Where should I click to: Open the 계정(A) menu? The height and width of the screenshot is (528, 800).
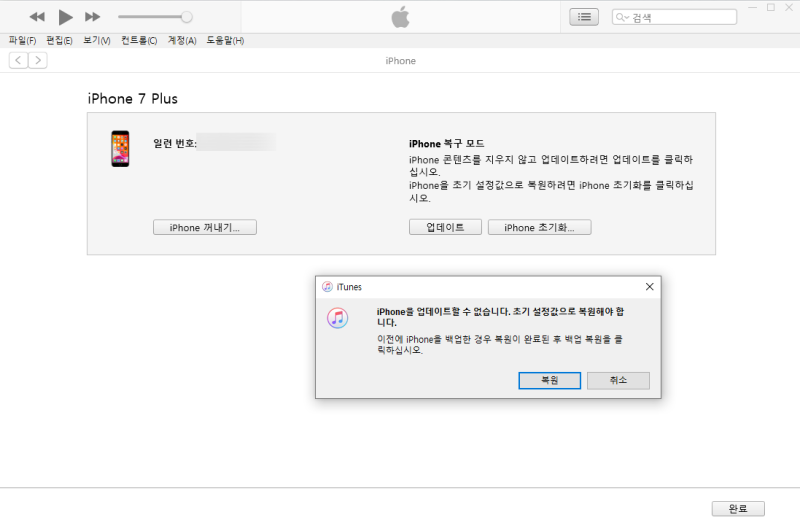tap(182, 40)
